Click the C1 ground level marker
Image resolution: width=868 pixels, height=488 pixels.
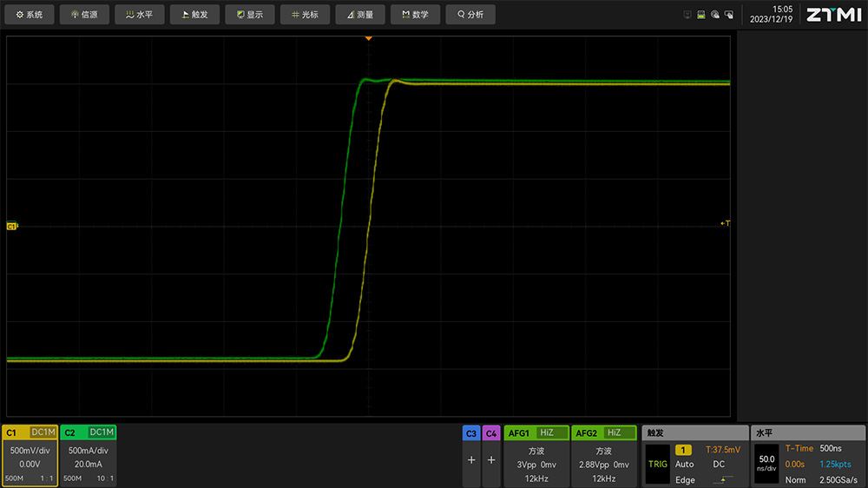point(12,226)
